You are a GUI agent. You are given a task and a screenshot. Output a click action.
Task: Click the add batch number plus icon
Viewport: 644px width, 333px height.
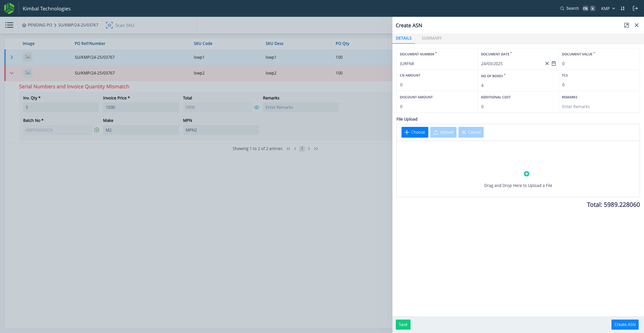(97, 130)
